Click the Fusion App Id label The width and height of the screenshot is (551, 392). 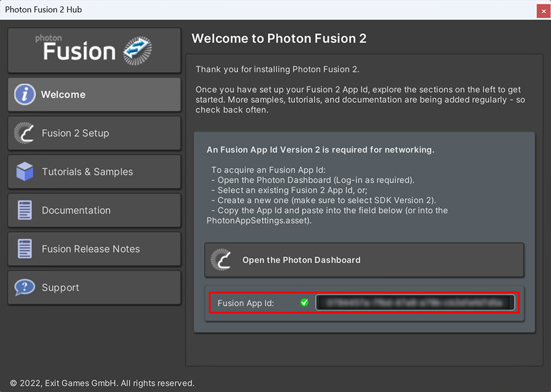pyautogui.click(x=246, y=303)
